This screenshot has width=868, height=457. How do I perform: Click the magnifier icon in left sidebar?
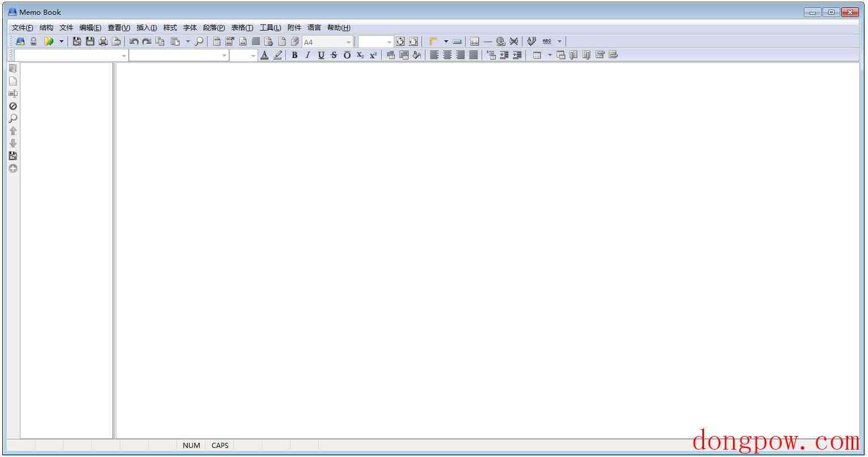tap(13, 119)
